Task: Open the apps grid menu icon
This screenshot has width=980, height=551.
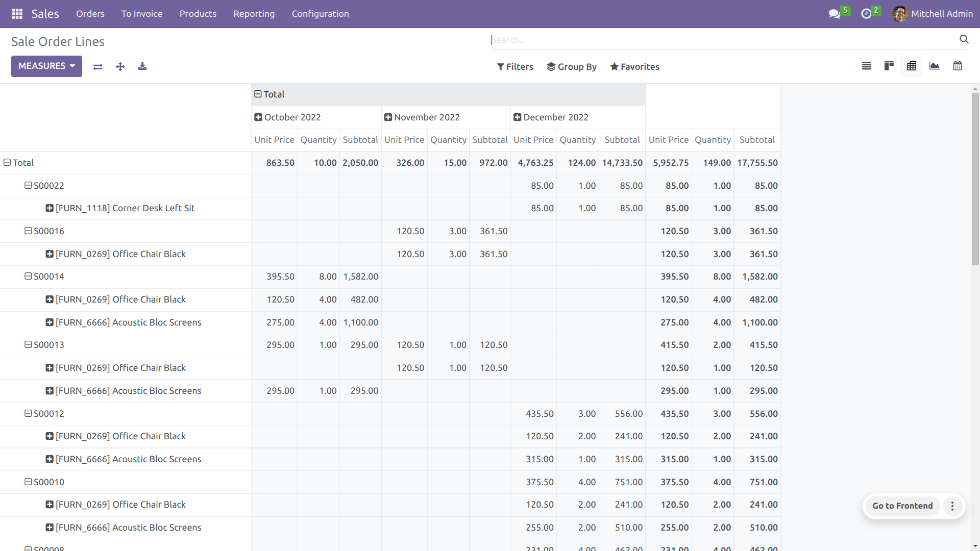Action: [17, 14]
